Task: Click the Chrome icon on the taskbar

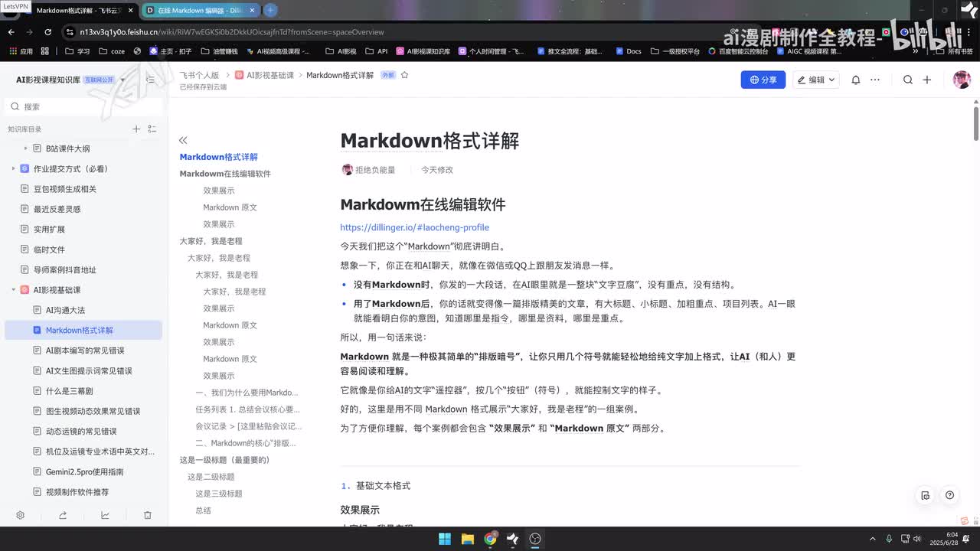Action: 490,539
